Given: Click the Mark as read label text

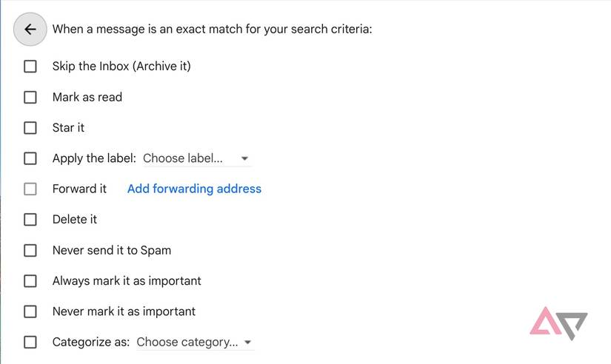Looking at the screenshot, I should (x=87, y=97).
